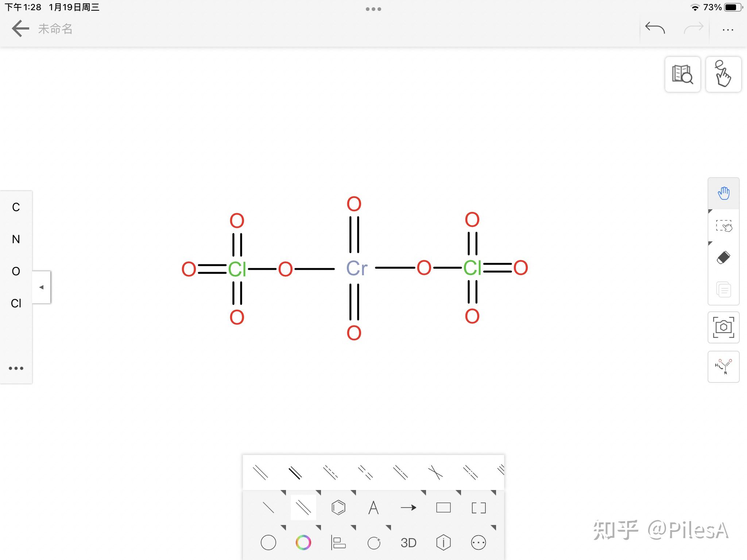
Task: Activate the lasso selection tool
Action: point(724,225)
